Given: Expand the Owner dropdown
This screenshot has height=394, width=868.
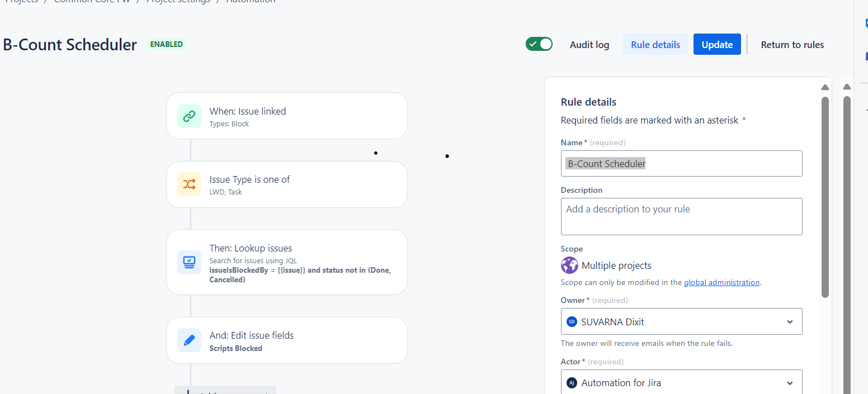Looking at the screenshot, I should pyautogui.click(x=790, y=322).
